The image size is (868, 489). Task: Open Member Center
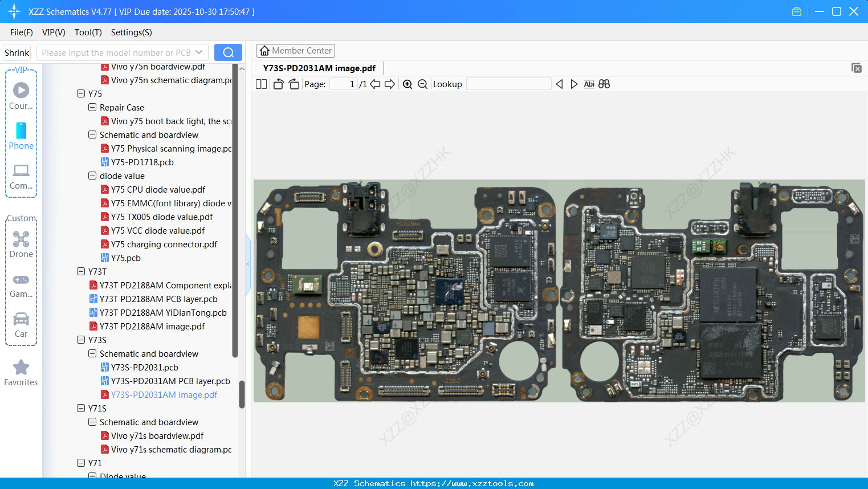click(295, 51)
